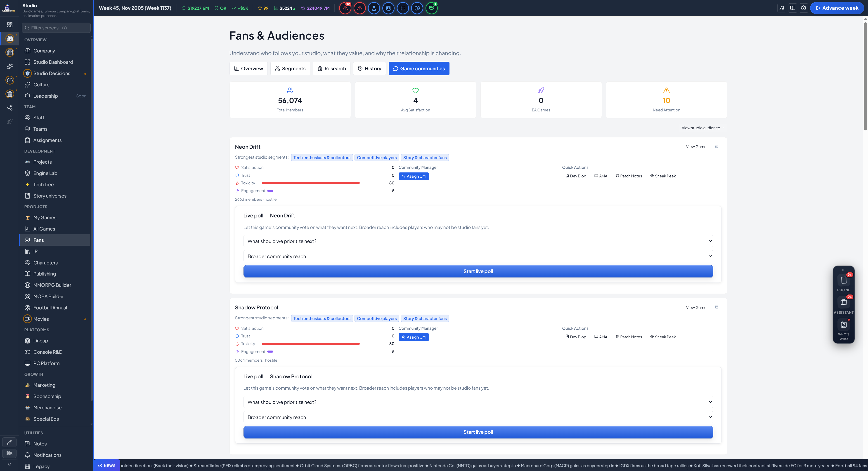
Task: Click the $19227.6M cash indicator
Action: point(195,8)
